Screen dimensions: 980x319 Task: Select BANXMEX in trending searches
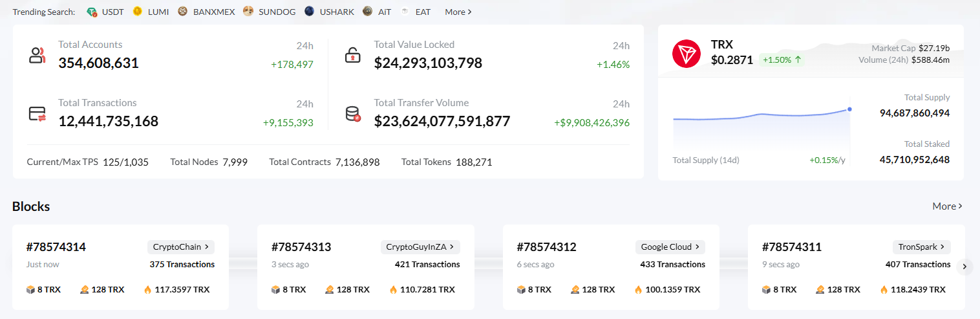214,12
